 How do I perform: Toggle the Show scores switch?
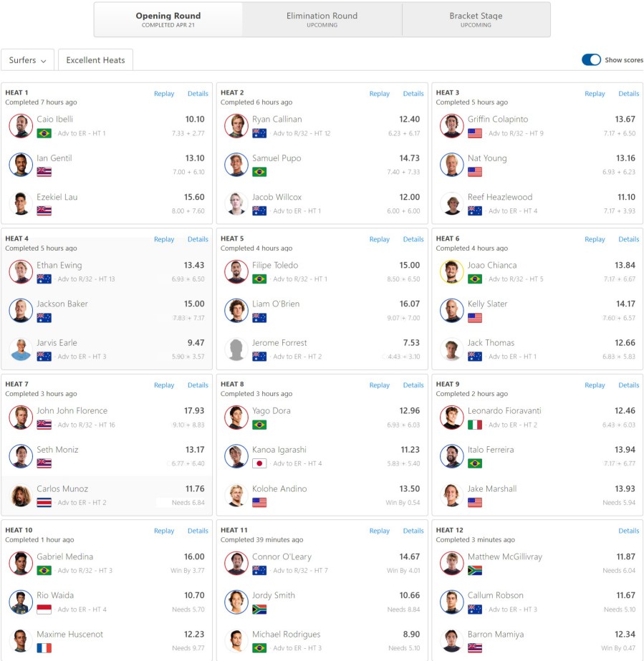(x=591, y=60)
